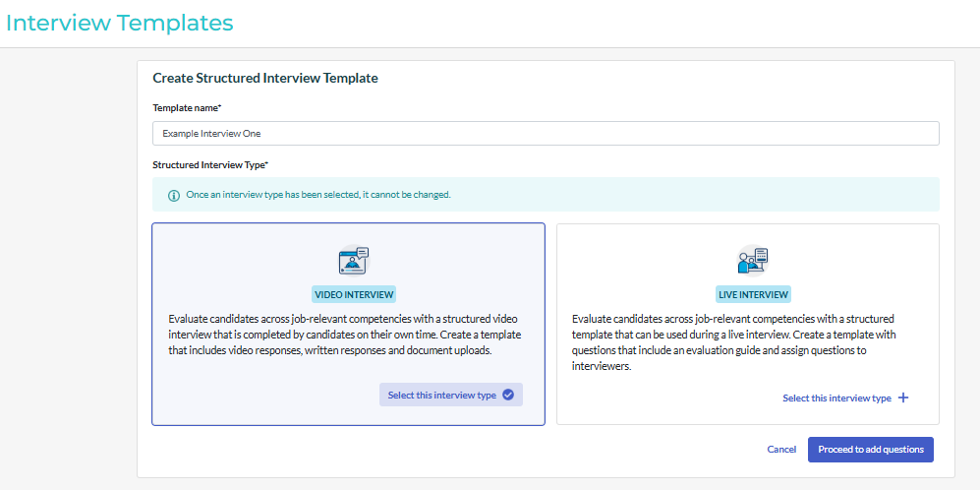The height and width of the screenshot is (490, 980).
Task: Click the Live Interview illustration icon
Action: 753,261
